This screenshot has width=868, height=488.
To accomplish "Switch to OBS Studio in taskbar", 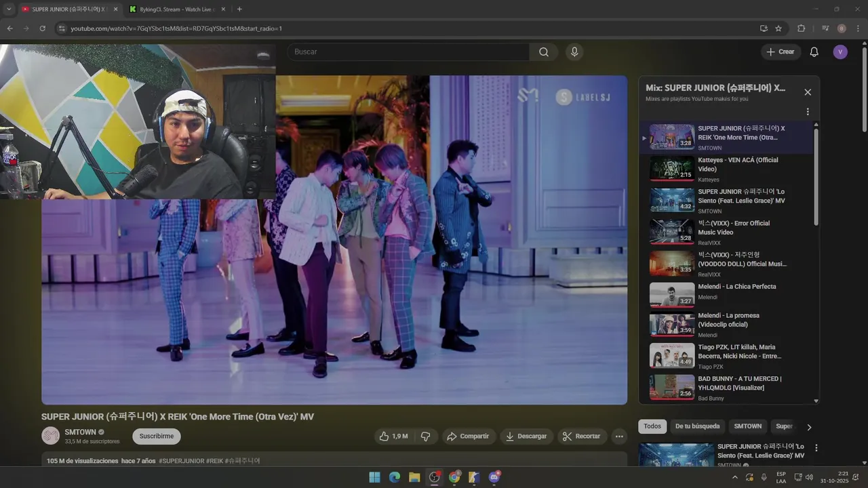I will point(435,477).
